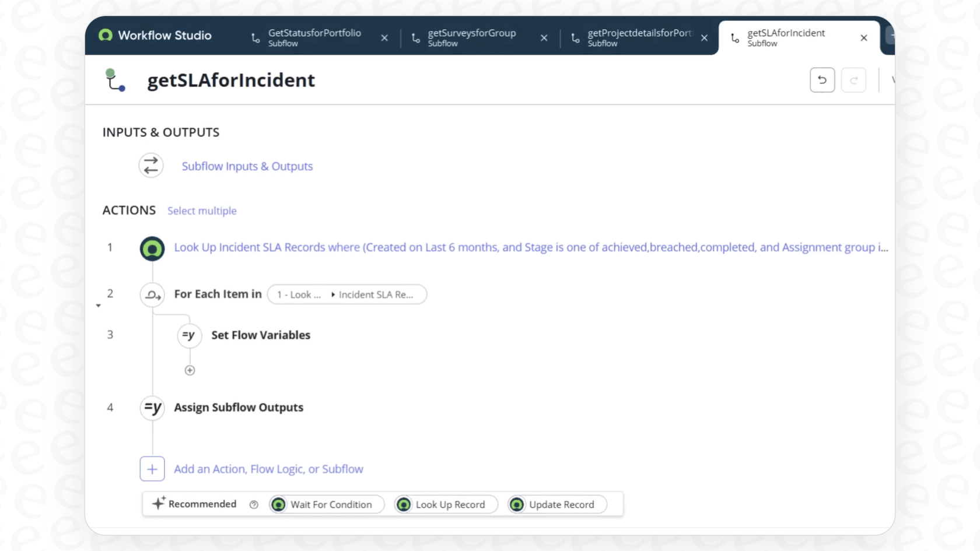This screenshot has height=551, width=980.
Task: Open the GetStatusforPortfolio subflow tab
Action: [314, 37]
